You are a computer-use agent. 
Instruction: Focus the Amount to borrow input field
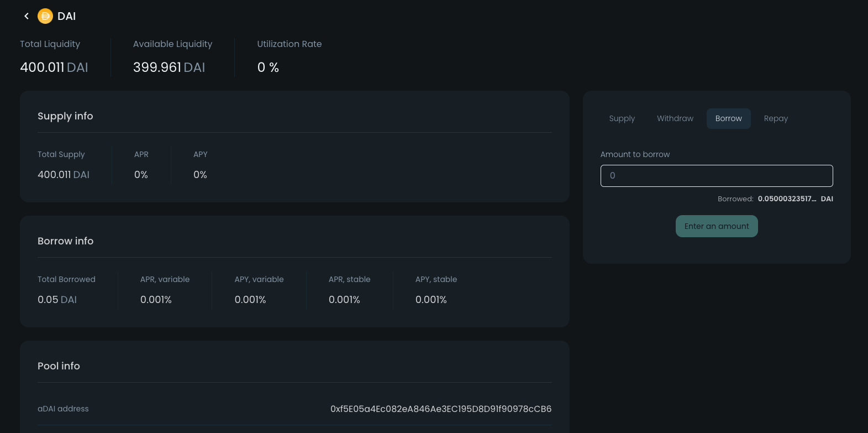click(x=716, y=176)
